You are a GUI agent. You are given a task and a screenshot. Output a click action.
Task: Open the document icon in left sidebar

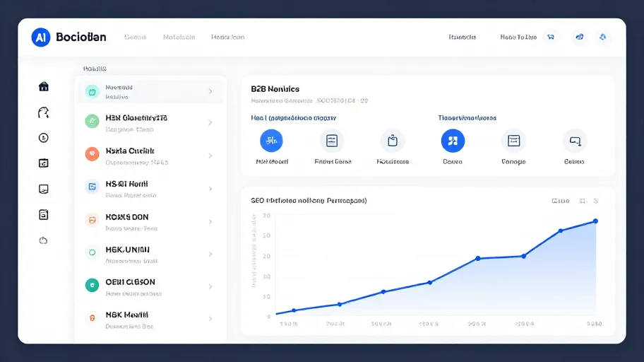44,214
